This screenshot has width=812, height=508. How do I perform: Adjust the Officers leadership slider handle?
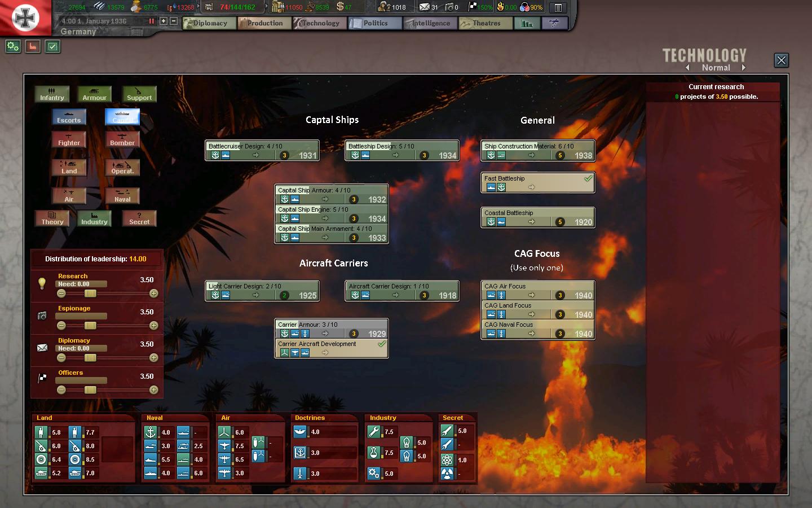[x=90, y=390]
